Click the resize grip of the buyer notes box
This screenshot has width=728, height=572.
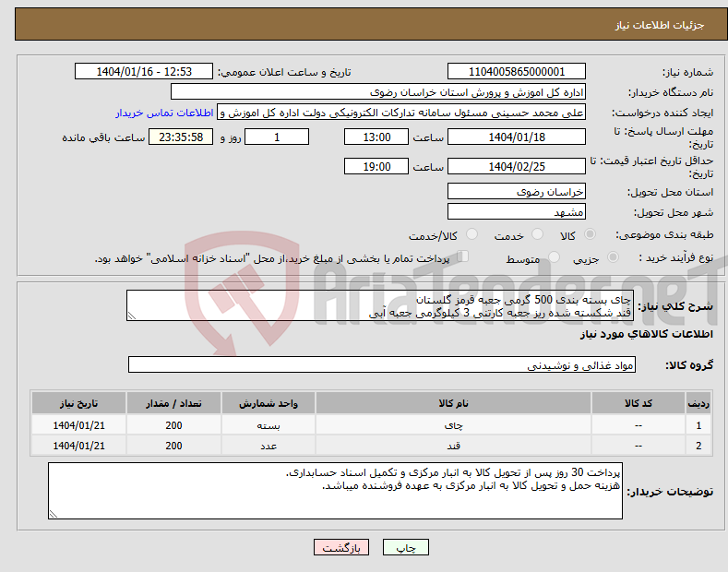[54, 514]
